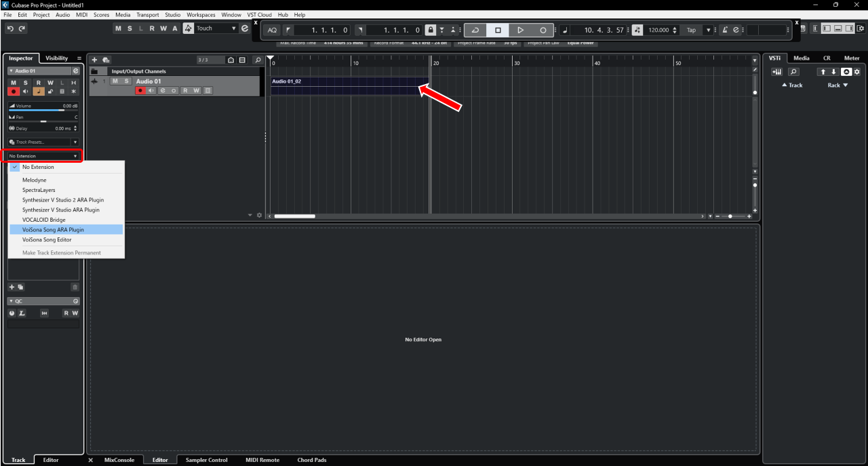Viewport: 868px width, 466px height.
Task: Toggle the global Solo S button in toolbar
Action: pyautogui.click(x=130, y=28)
